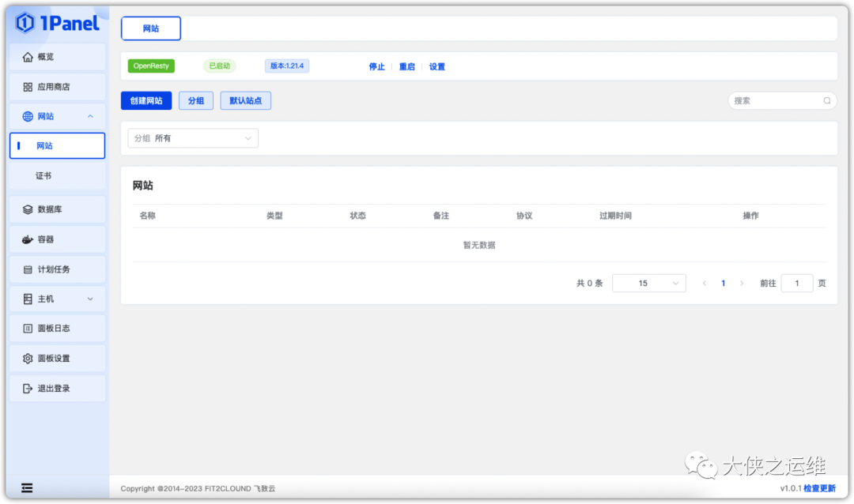The image size is (854, 504).
Task: Click the 默认站点 button
Action: pyautogui.click(x=246, y=100)
